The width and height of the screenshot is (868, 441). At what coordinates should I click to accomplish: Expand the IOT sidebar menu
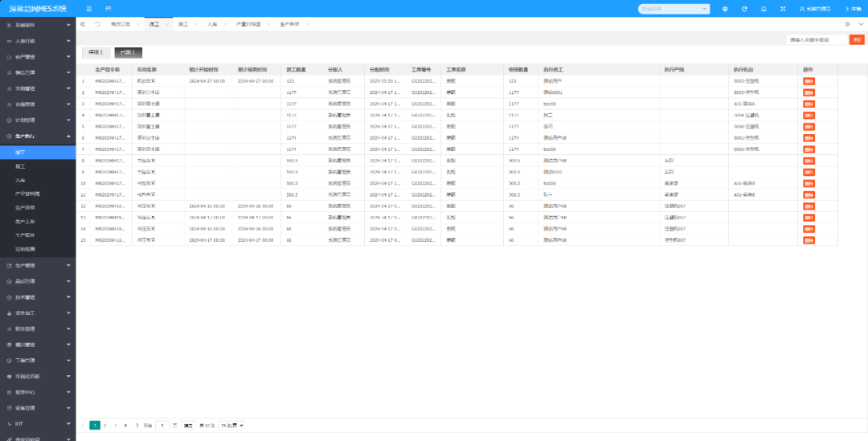38,424
